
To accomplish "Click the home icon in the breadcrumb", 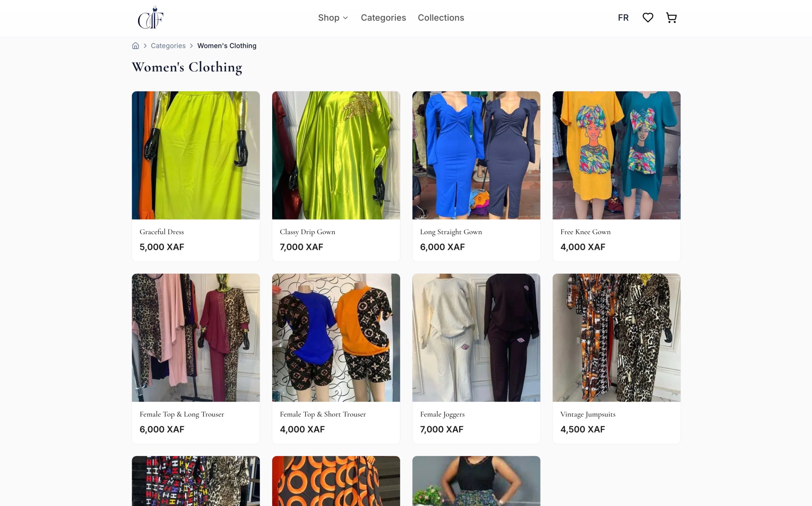I will coord(135,46).
